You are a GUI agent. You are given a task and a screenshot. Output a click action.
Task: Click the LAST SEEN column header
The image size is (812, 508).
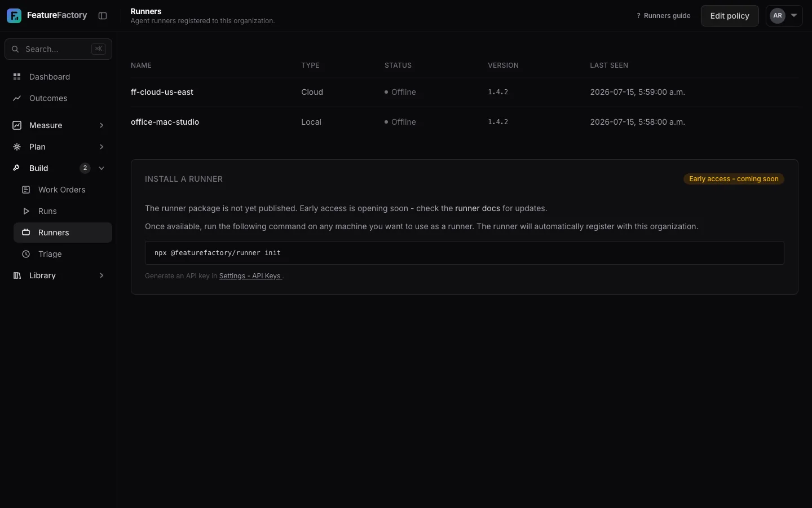(609, 65)
